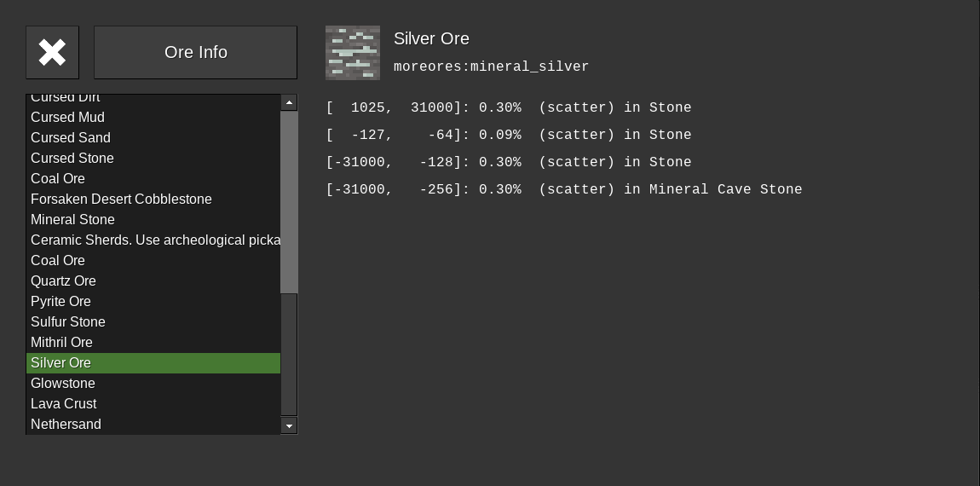The width and height of the screenshot is (980, 486).
Task: Select Quartz Ore in the list
Action: coord(63,281)
